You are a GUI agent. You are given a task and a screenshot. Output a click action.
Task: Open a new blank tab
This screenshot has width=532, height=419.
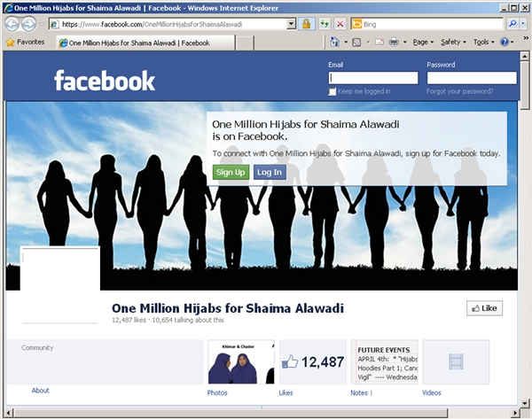245,43
